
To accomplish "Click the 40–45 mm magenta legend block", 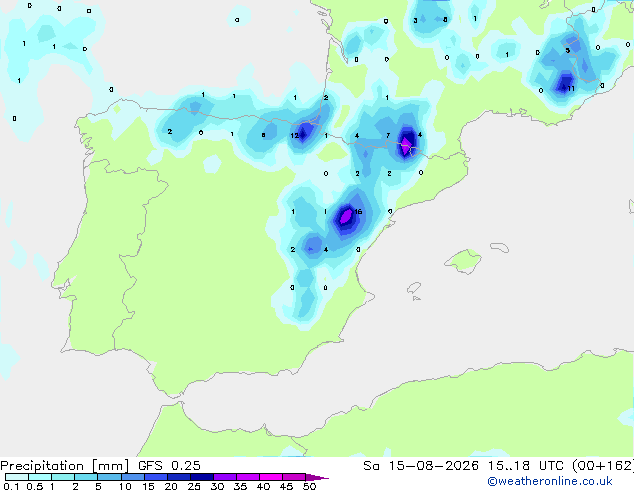I will (x=271, y=477).
